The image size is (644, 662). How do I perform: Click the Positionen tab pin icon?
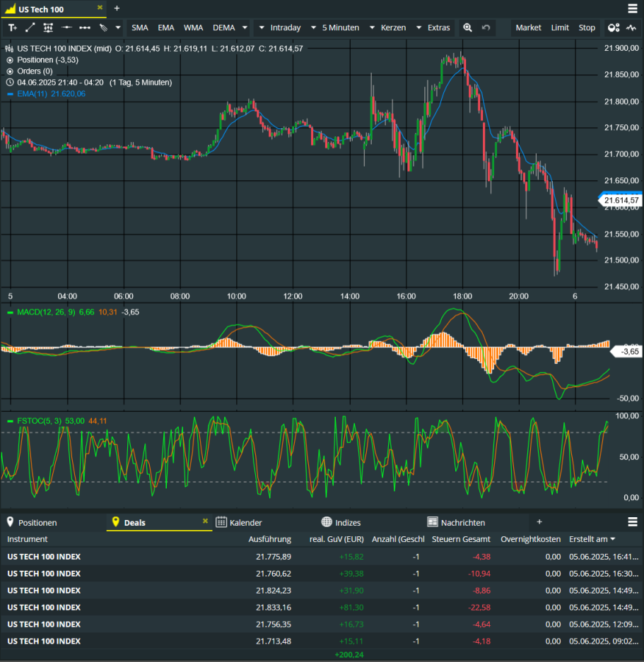click(10, 522)
